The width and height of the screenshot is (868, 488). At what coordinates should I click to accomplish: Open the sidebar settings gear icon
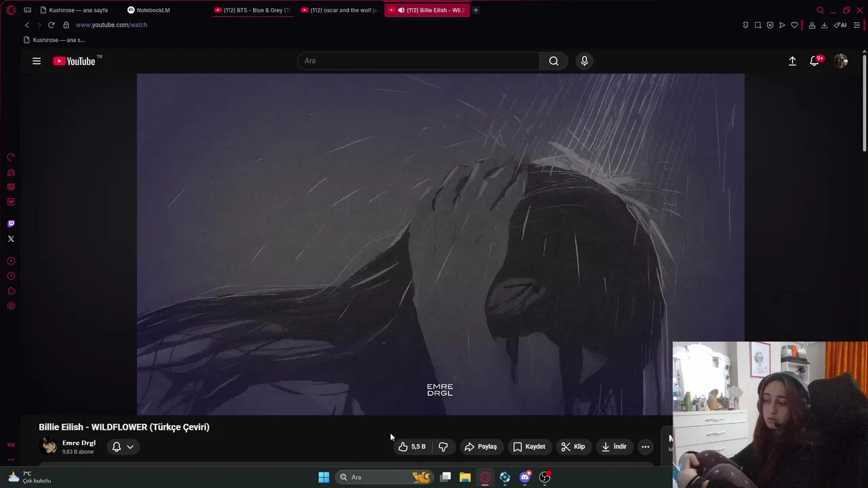[11, 306]
